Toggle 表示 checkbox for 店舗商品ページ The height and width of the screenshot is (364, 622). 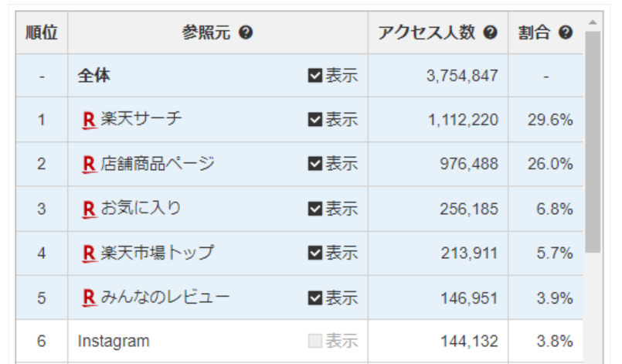tap(314, 165)
